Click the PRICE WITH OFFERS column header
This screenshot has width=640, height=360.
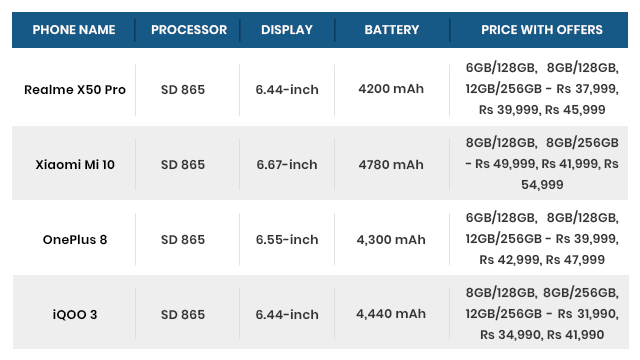[542, 30]
